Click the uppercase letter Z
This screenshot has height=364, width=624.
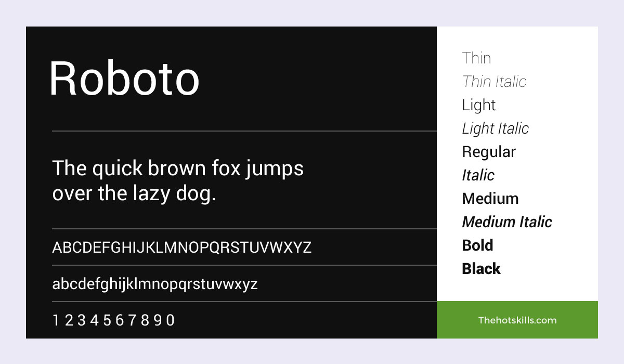tap(306, 247)
